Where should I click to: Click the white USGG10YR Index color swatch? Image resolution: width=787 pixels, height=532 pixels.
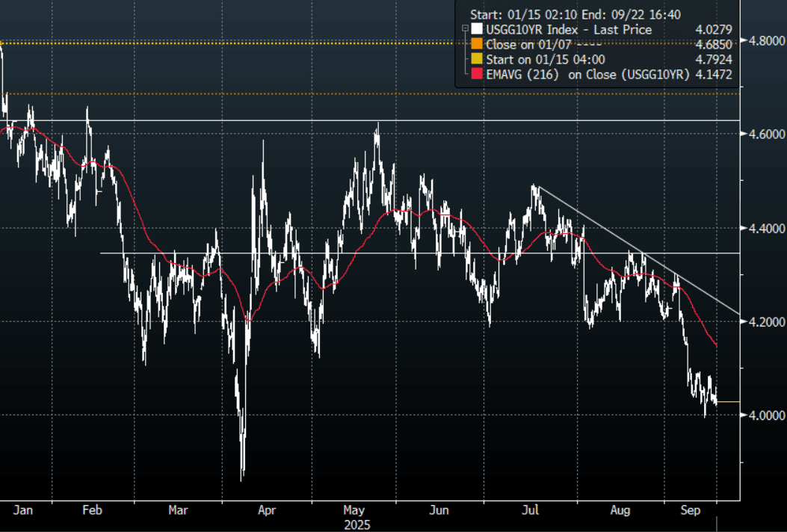tap(477, 30)
